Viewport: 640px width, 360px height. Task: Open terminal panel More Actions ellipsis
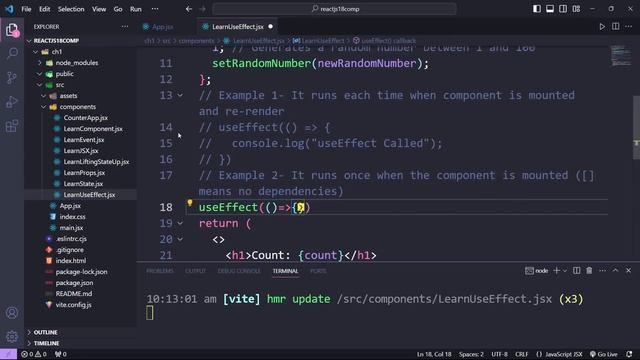602,271
